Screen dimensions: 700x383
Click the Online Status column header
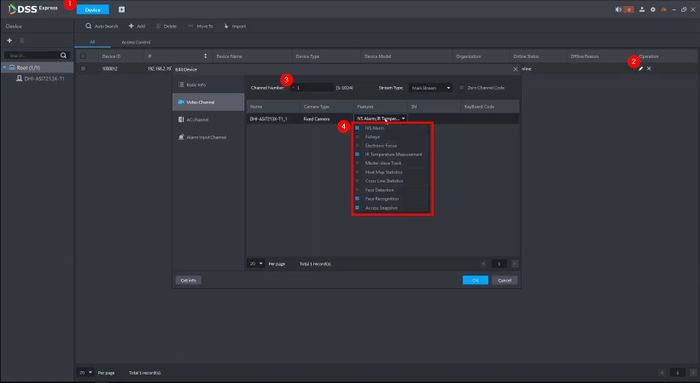pos(526,56)
